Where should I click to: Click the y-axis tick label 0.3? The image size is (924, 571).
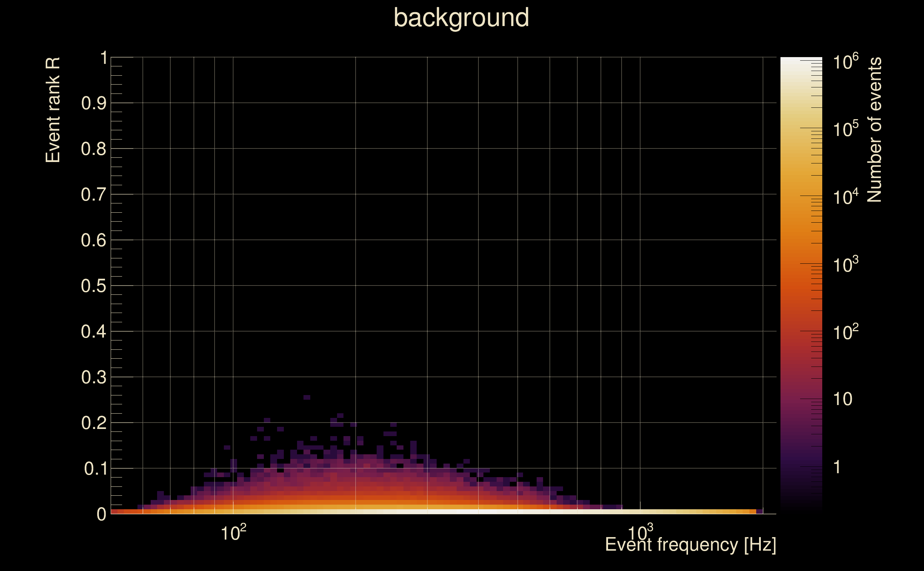point(93,378)
